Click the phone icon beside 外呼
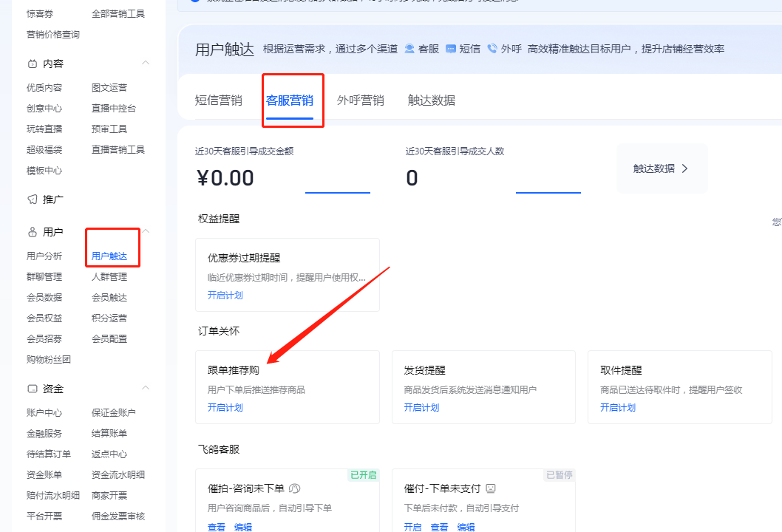The height and width of the screenshot is (532, 782). click(492, 49)
